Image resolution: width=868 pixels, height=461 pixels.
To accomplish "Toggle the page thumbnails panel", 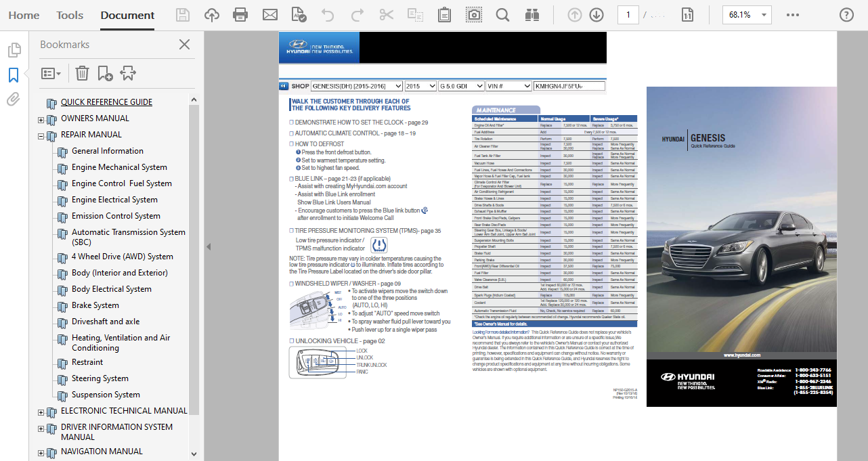I will coord(14,49).
